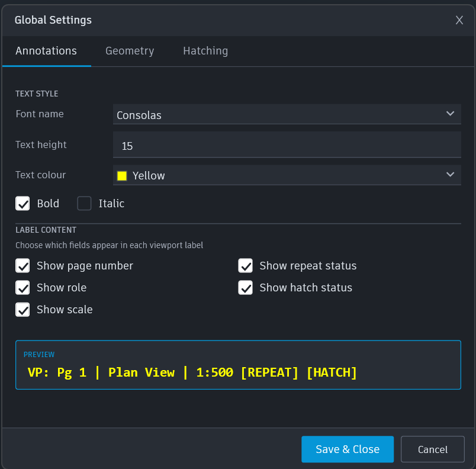Click the yellow colour swatch
The image size is (476, 469).
[x=122, y=176]
